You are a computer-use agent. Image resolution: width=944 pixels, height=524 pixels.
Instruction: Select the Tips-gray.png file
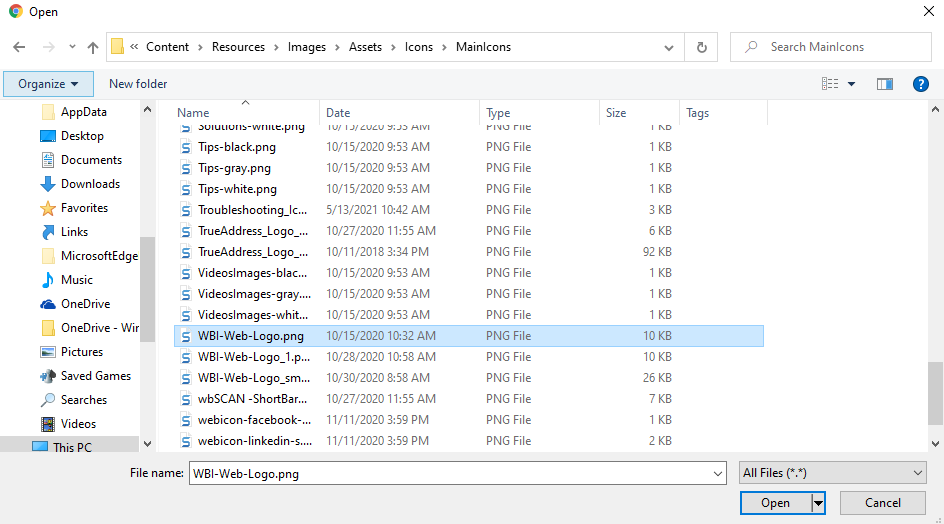click(234, 168)
